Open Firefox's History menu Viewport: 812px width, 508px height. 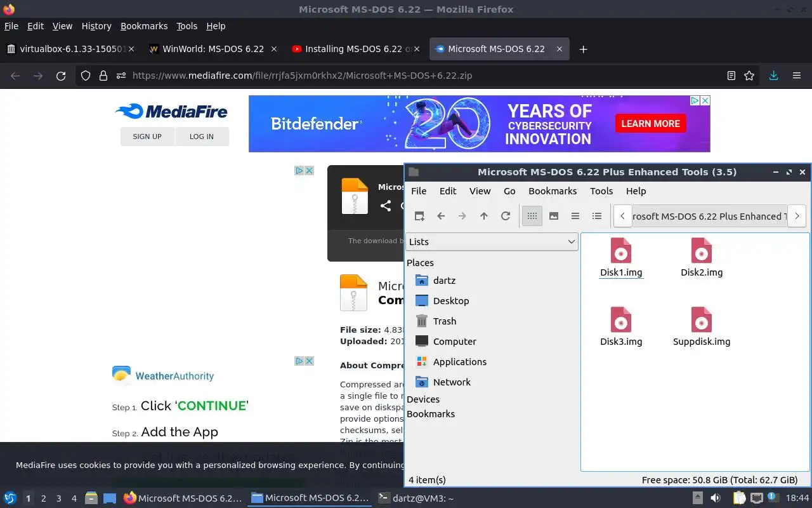[96, 26]
